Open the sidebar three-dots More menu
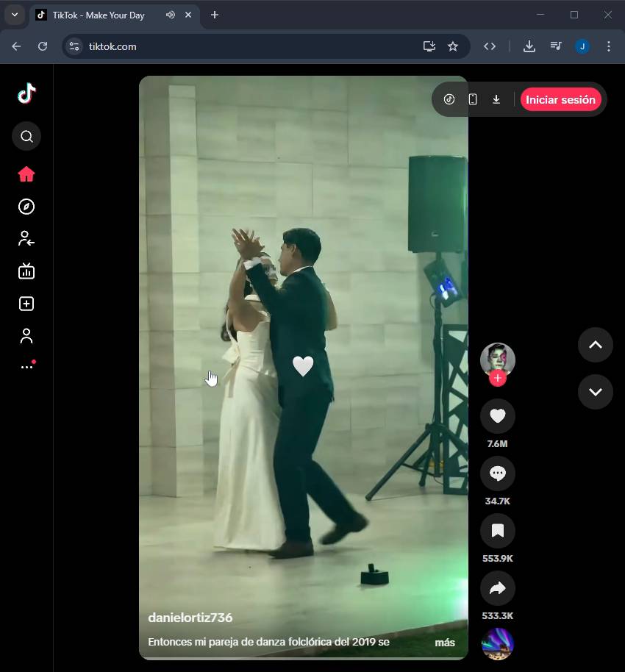The image size is (625, 672). 26,367
